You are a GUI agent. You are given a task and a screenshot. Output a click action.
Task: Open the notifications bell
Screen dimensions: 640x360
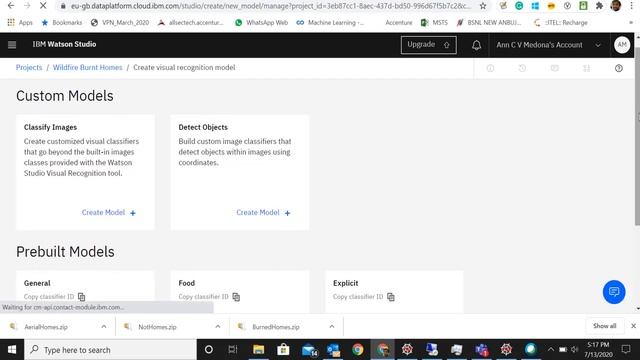coord(476,45)
